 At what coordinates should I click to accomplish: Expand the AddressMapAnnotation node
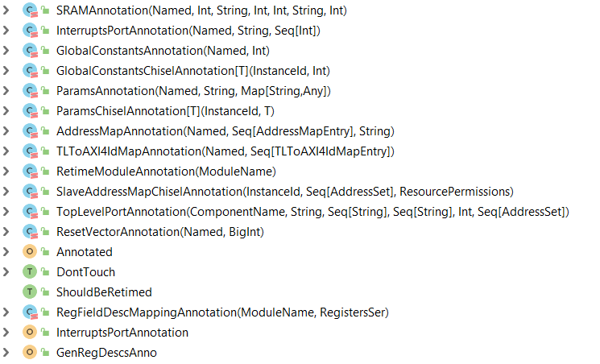point(6,131)
